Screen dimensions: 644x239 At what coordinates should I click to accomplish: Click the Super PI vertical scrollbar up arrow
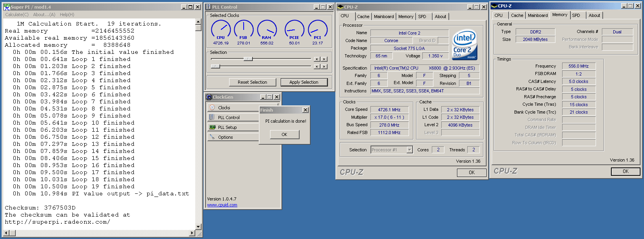[x=198, y=22]
